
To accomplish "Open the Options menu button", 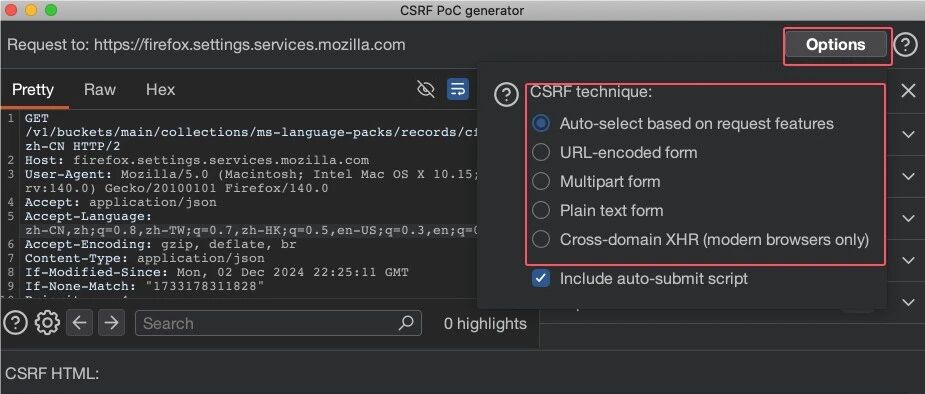I will [x=835, y=45].
